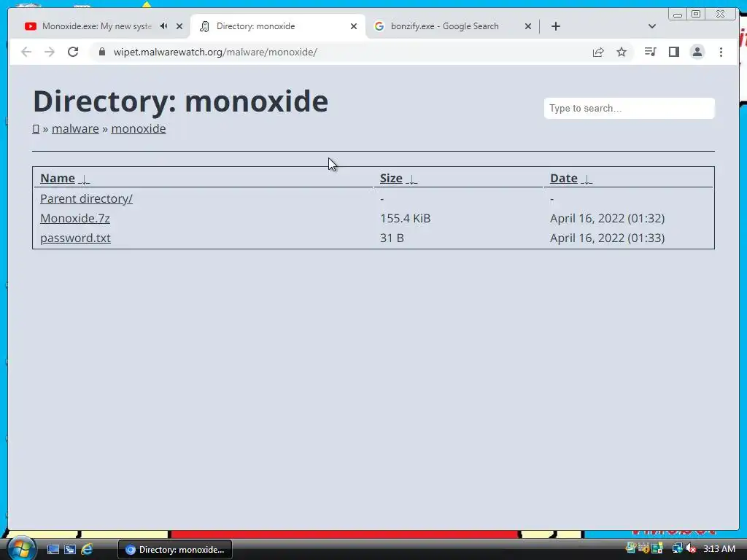
Task: Click the 3:13 AM taskbar clock
Action: (x=719, y=549)
